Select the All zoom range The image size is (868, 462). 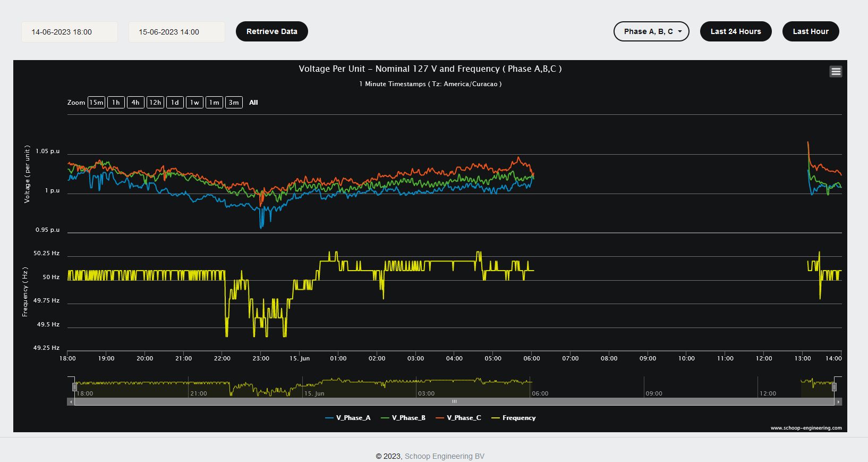(x=253, y=103)
